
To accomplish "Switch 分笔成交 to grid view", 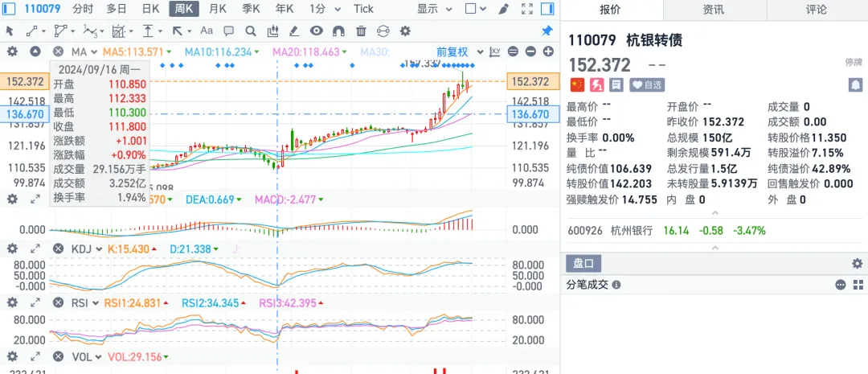I will (858, 285).
